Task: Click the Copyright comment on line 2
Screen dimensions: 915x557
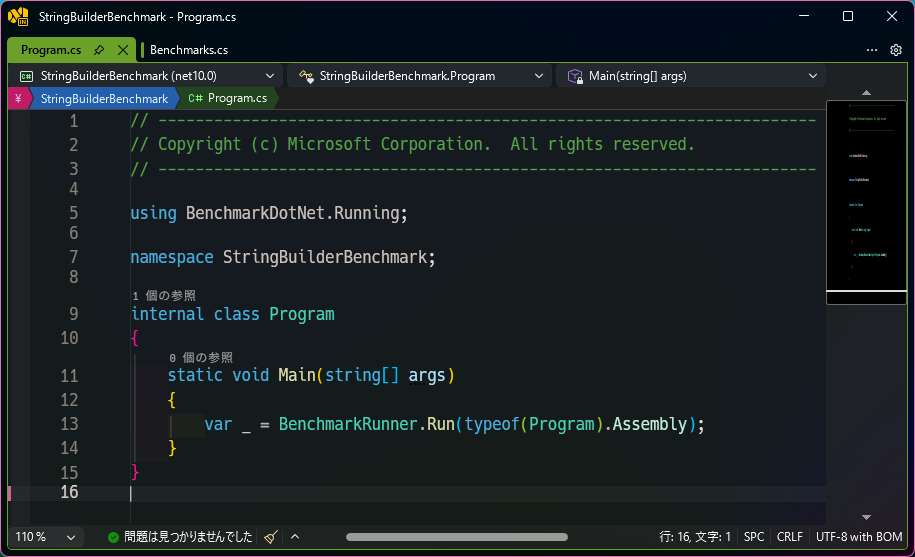Action: click(413, 144)
